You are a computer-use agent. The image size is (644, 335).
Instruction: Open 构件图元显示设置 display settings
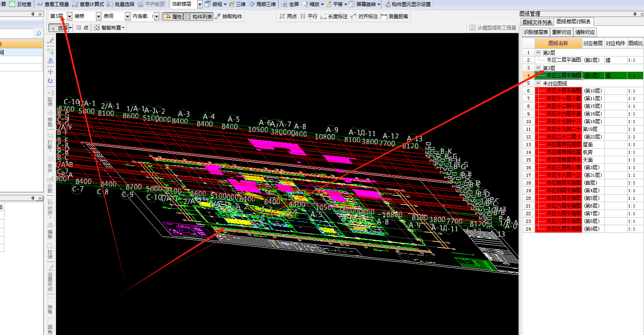pos(407,4)
